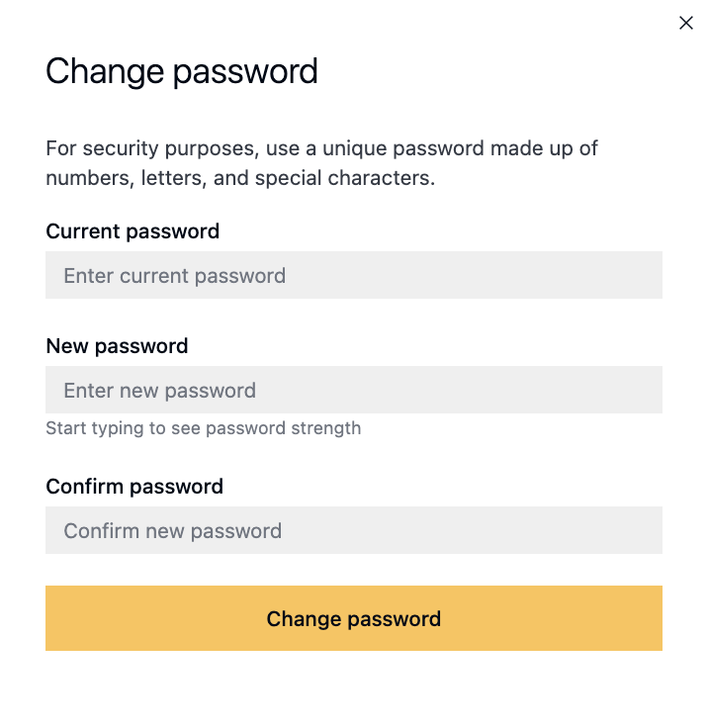Select the Confirm password input field
708x728 pixels.
[x=353, y=530]
